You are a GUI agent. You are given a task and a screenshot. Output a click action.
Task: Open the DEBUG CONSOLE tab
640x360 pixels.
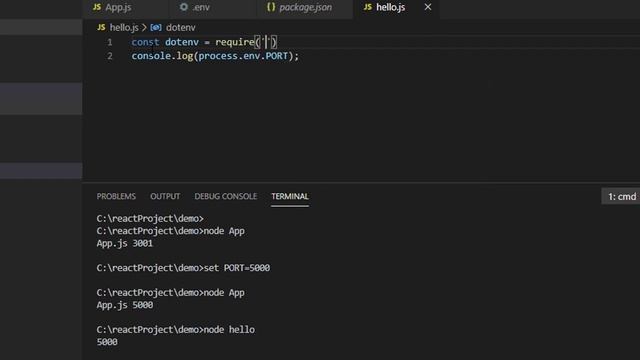226,196
